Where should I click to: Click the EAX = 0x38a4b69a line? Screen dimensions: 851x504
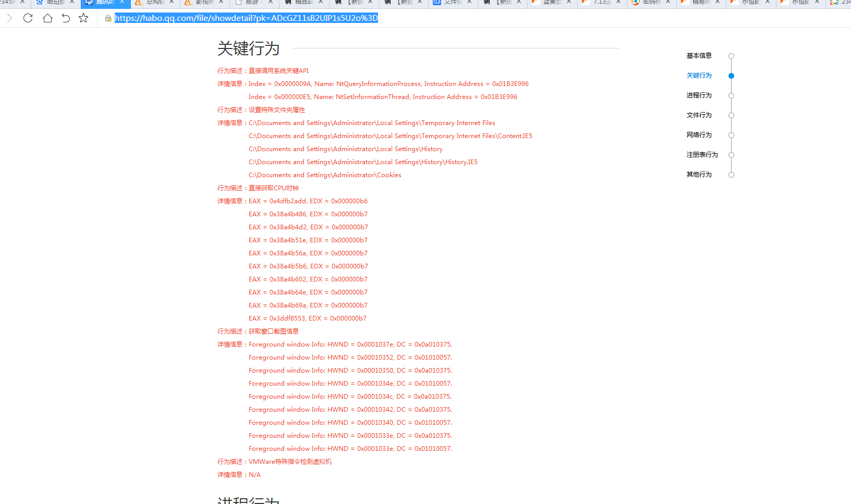[308, 305]
